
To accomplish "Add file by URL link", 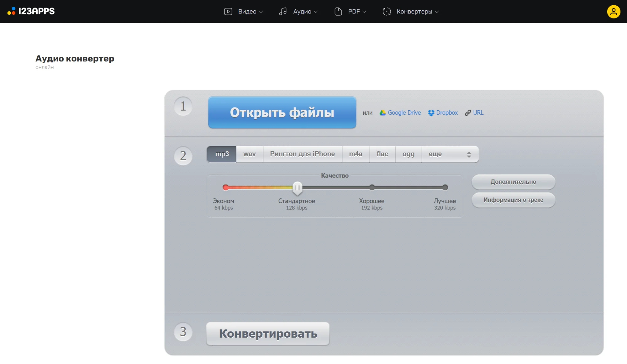I will tap(478, 113).
